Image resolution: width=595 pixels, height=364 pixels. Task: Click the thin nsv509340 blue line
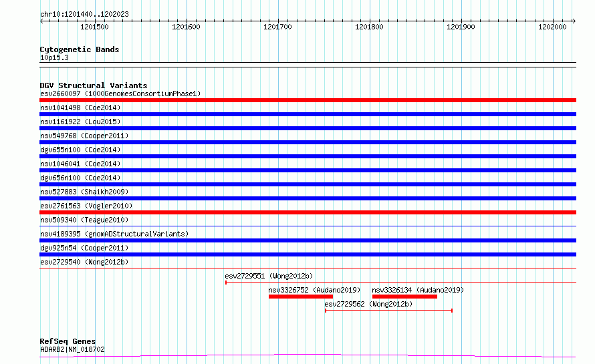[x=308, y=226]
